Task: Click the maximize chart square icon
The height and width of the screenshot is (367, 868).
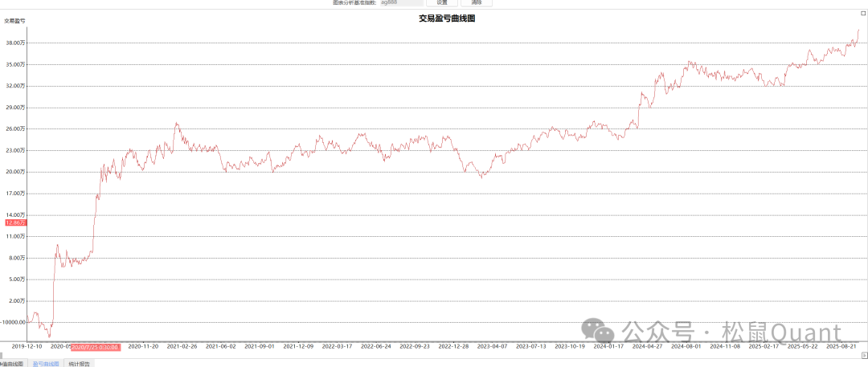Action: 863,14
